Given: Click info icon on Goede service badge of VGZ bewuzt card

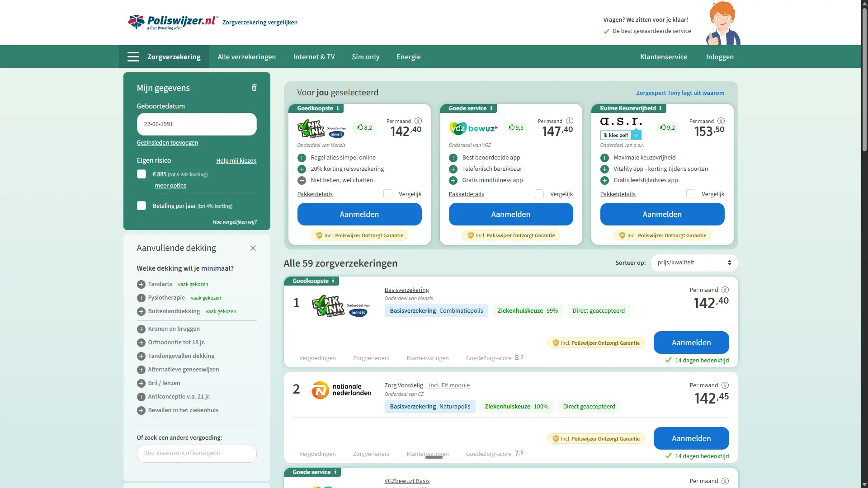Looking at the screenshot, I should click(x=491, y=108).
